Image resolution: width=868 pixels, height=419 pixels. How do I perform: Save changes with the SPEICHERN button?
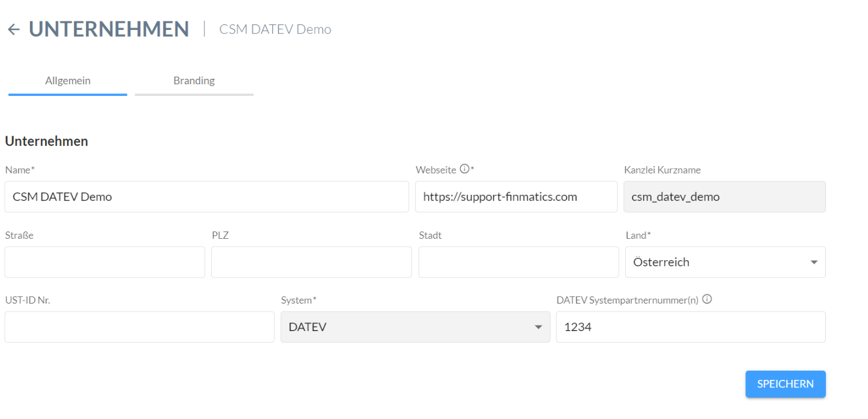click(786, 384)
